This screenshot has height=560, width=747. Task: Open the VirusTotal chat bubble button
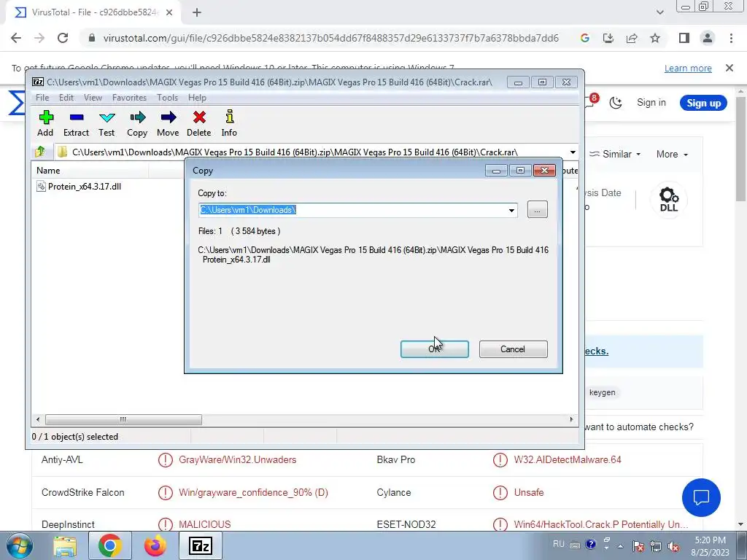701,497
